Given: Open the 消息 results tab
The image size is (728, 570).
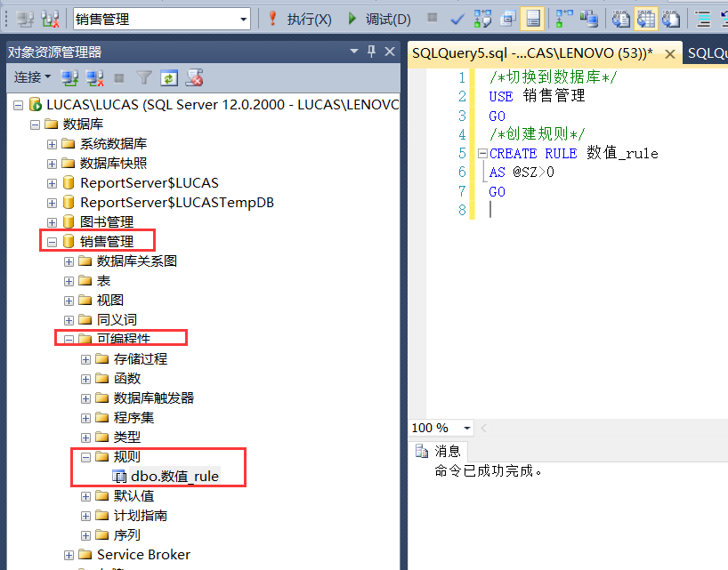Looking at the screenshot, I should 438,451.
